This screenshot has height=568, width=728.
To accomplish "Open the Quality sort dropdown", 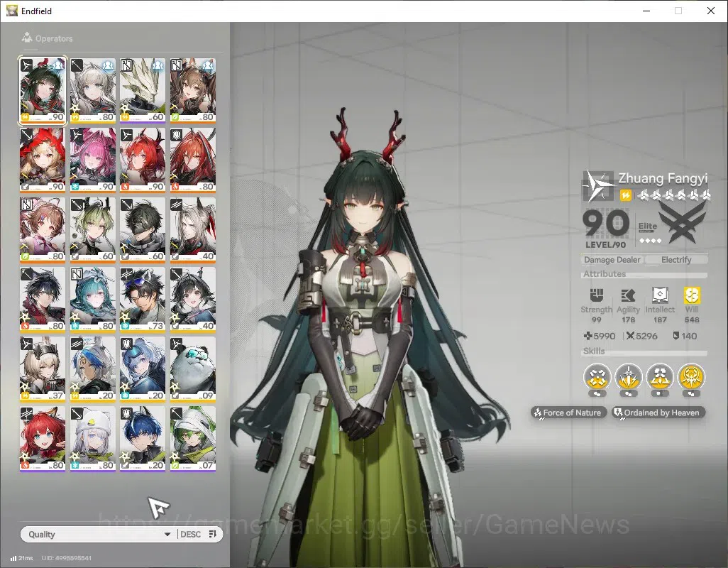I will (x=99, y=534).
